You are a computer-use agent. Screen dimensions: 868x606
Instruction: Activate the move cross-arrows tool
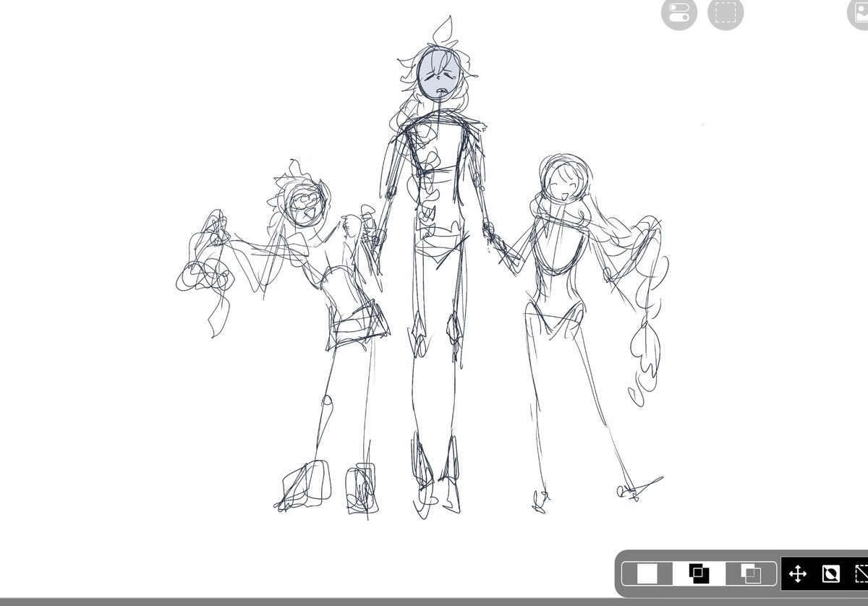797,574
